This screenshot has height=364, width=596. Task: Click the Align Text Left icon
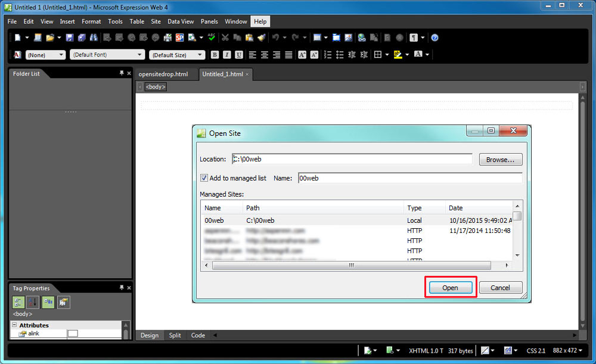(252, 55)
